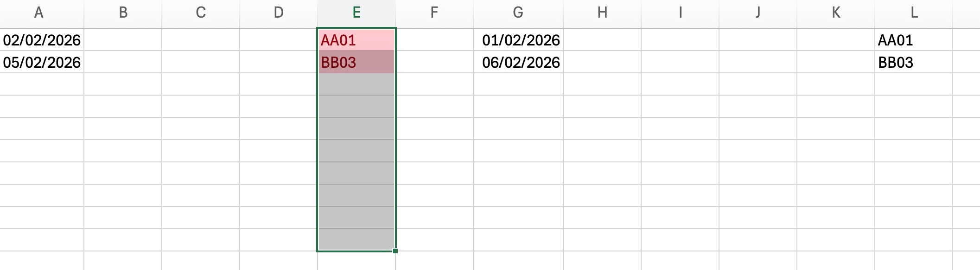980x270 pixels.
Task: Select column B header
Action: click(x=123, y=13)
